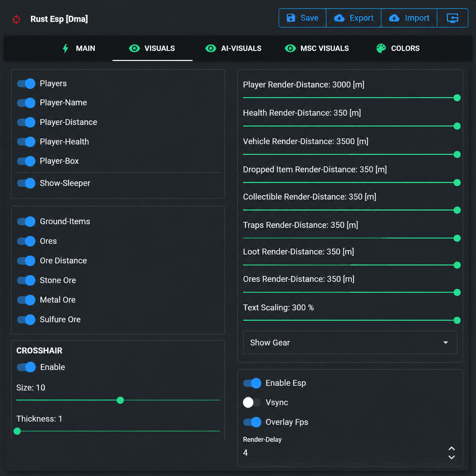
Task: Click the eye icon on MSC VISUALS
Action: tap(290, 48)
